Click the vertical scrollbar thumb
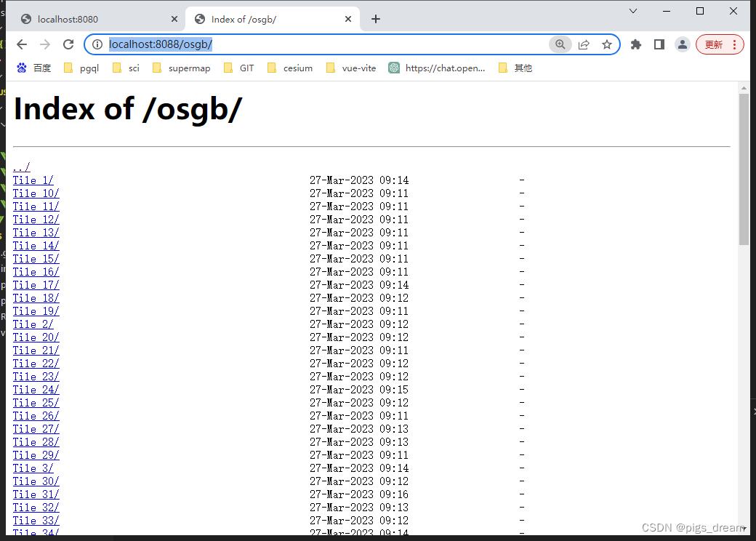The image size is (756, 541). pyautogui.click(x=744, y=167)
